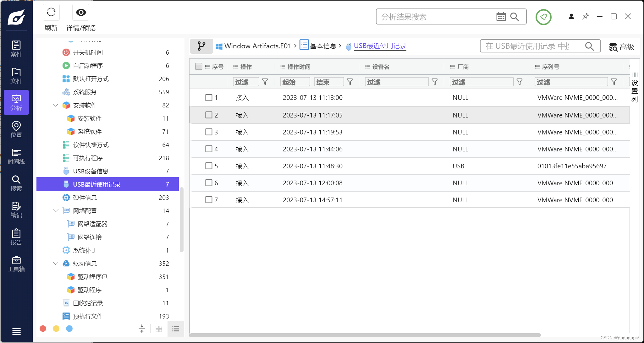Click the green rocket circle icon
644x343 pixels.
(x=543, y=17)
